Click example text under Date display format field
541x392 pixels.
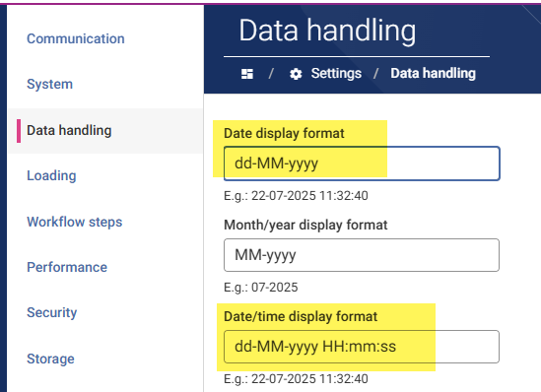coord(296,196)
